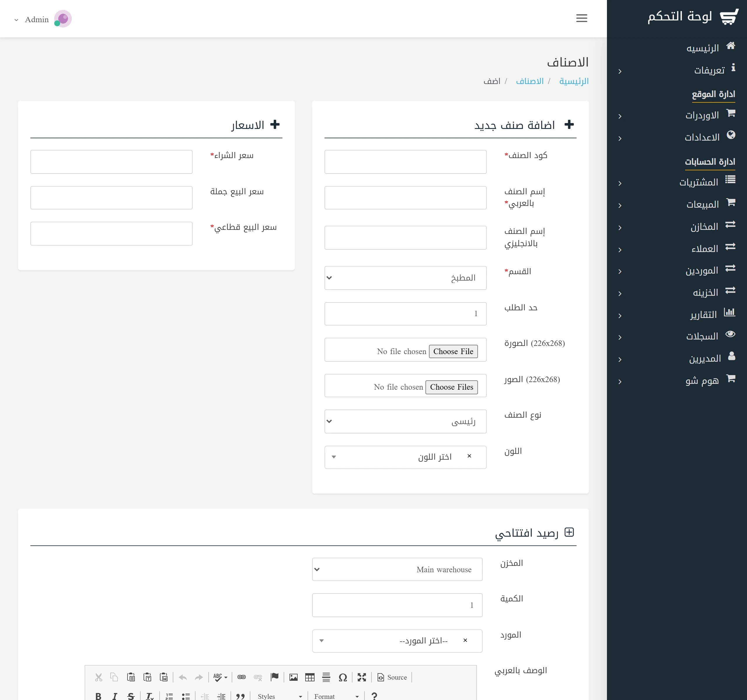Insert block quote with quotation icon
Screen dimensions: 747x700
pyautogui.click(x=240, y=696)
